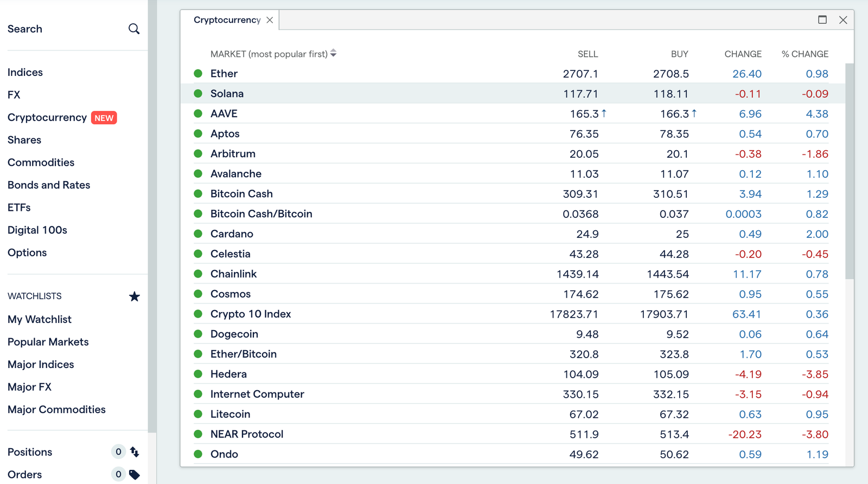Image resolution: width=868 pixels, height=484 pixels.
Task: Close the Cryptocurrency tab
Action: (270, 20)
